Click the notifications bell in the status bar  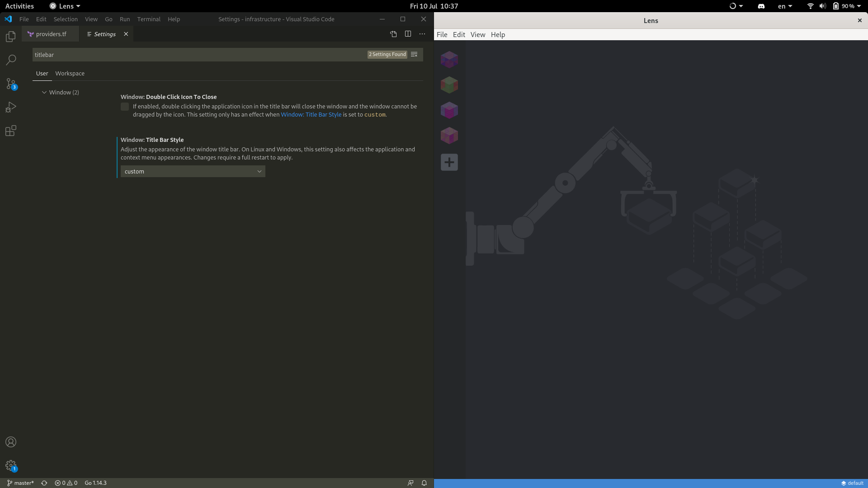tap(424, 483)
